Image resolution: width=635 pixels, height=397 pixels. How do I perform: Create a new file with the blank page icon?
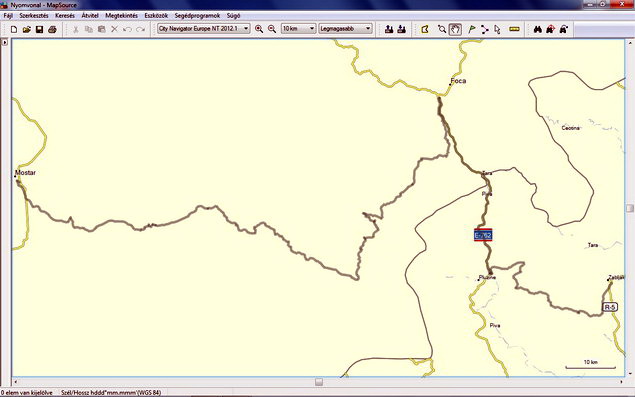14,29
